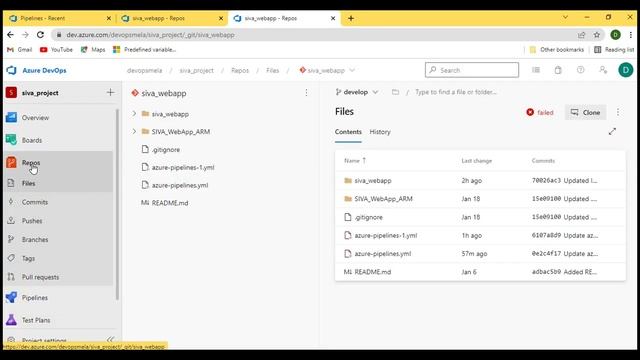The width and height of the screenshot is (640, 360).
Task: Switch to the History tab
Action: coord(380,132)
